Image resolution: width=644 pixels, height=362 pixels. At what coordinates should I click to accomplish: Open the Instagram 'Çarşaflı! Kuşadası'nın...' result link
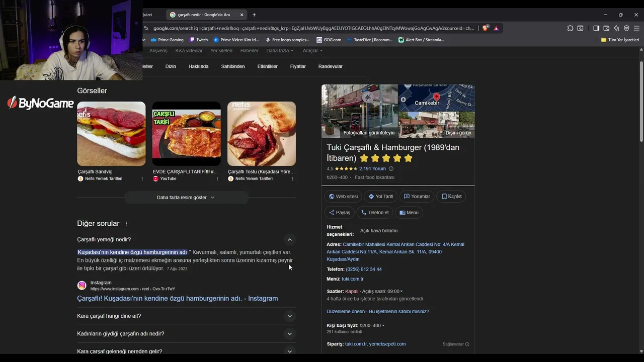pos(177,299)
